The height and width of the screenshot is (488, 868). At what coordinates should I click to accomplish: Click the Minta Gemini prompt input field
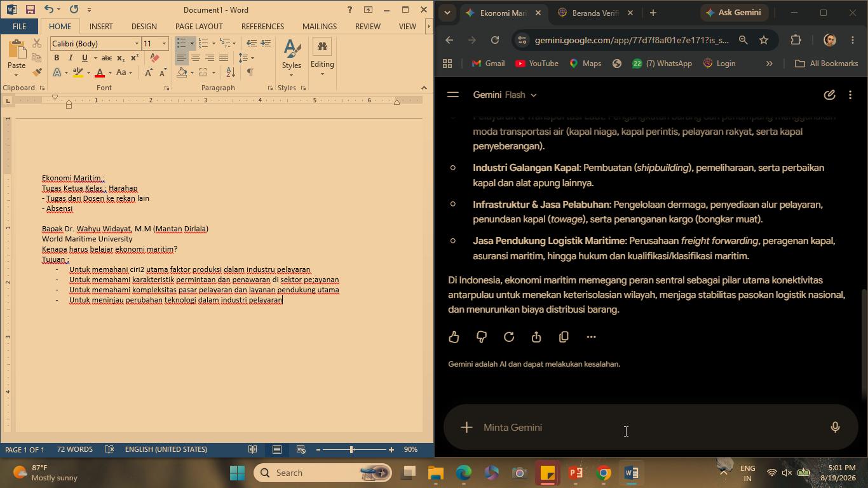tap(648, 428)
